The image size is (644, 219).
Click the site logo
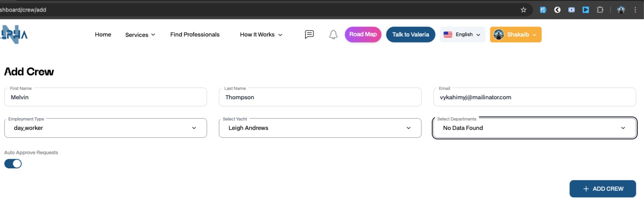pos(14,35)
